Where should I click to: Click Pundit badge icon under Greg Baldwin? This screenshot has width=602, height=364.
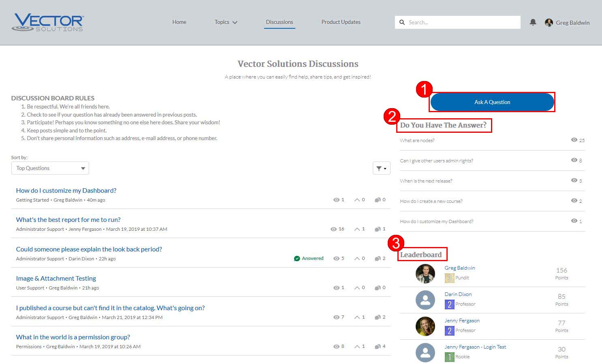[449, 278]
